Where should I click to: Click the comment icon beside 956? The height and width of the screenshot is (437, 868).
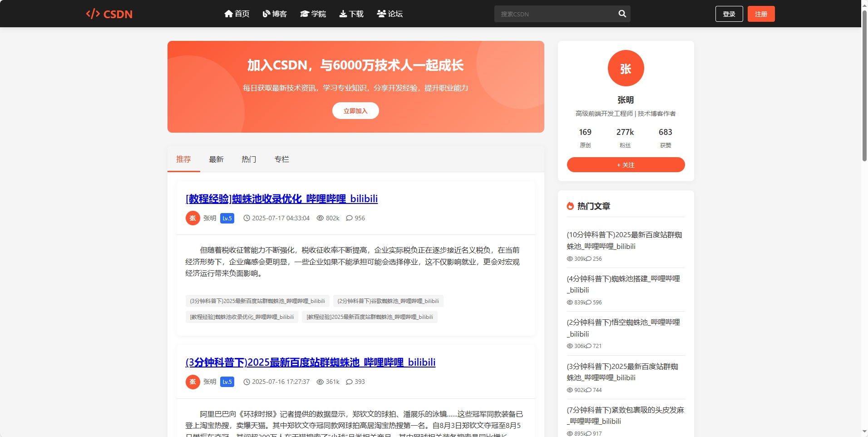(349, 218)
